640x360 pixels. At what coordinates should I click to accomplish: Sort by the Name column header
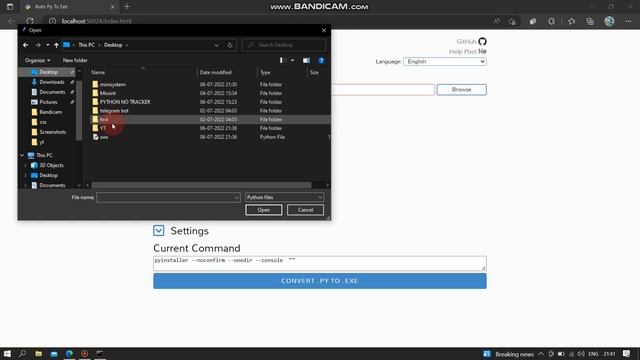(143, 72)
